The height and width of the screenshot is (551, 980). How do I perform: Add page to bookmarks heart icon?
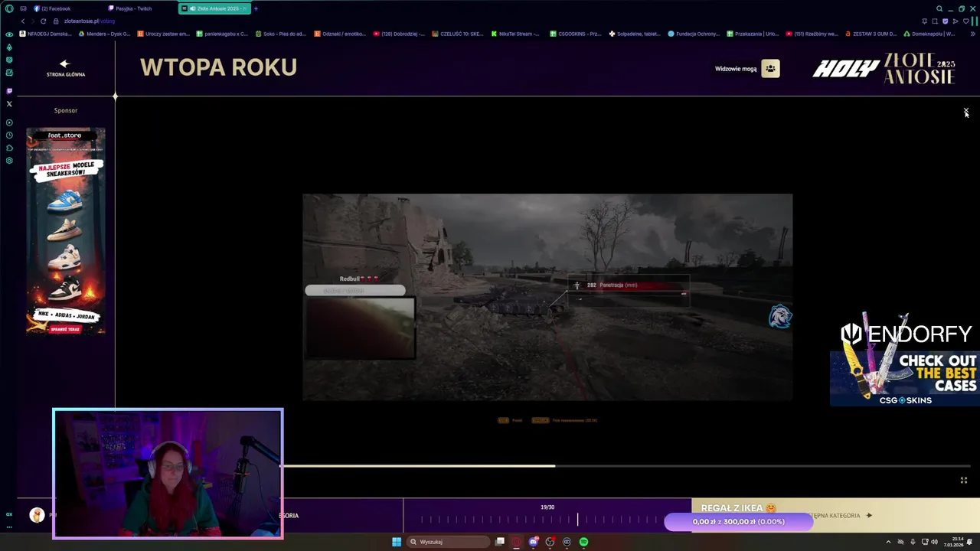pos(965,21)
